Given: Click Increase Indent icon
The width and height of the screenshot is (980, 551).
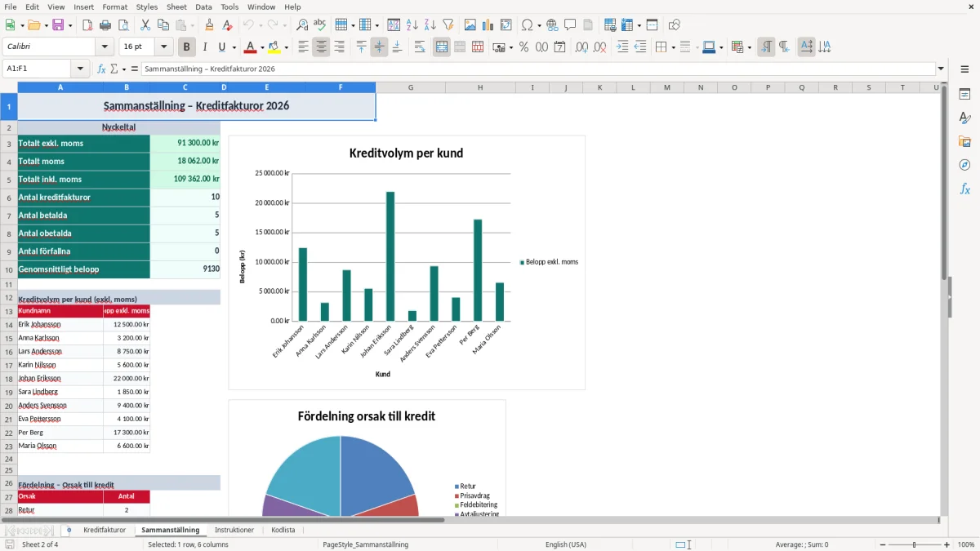Looking at the screenshot, I should pyautogui.click(x=622, y=47).
